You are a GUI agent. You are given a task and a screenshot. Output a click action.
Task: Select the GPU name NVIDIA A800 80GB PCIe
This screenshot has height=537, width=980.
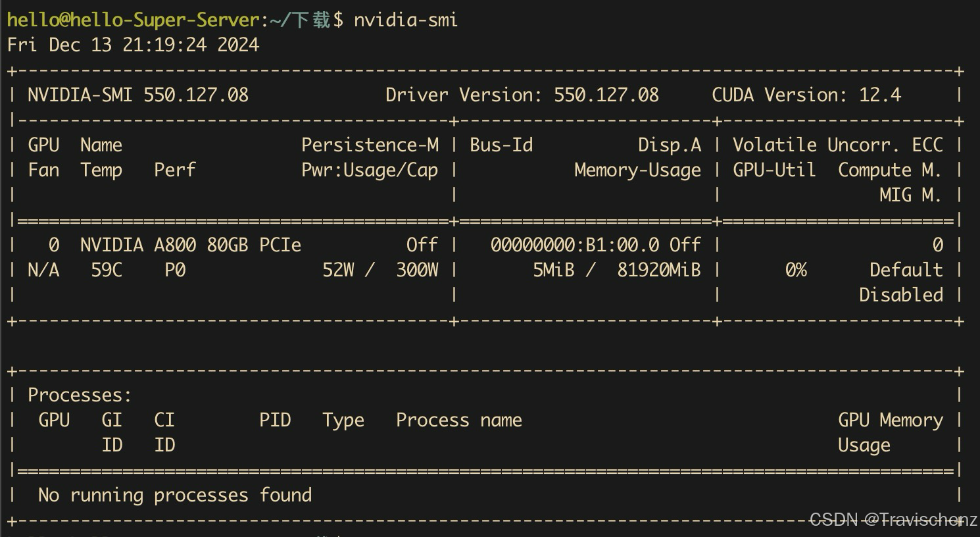(x=191, y=245)
